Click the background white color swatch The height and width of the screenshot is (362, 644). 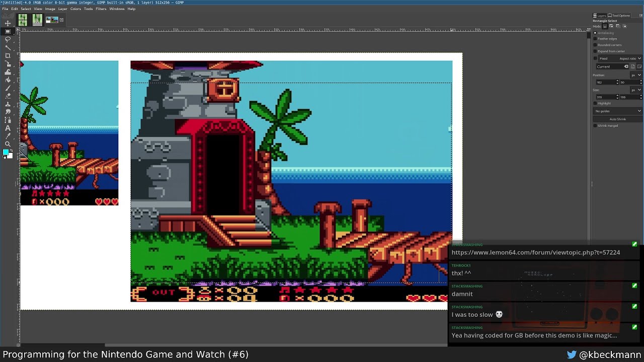tap(10, 156)
